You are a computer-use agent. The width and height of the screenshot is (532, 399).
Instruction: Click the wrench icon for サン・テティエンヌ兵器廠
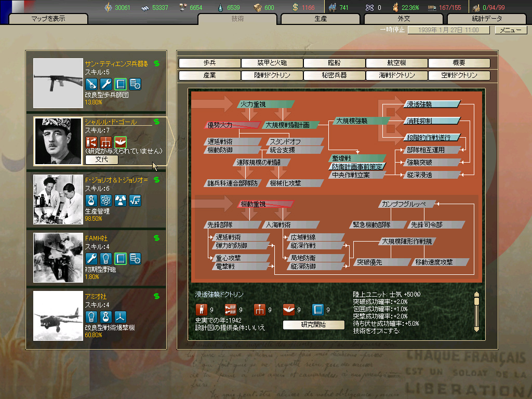106,84
